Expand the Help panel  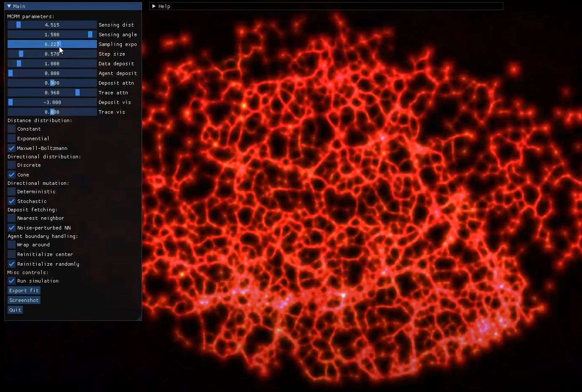154,6
